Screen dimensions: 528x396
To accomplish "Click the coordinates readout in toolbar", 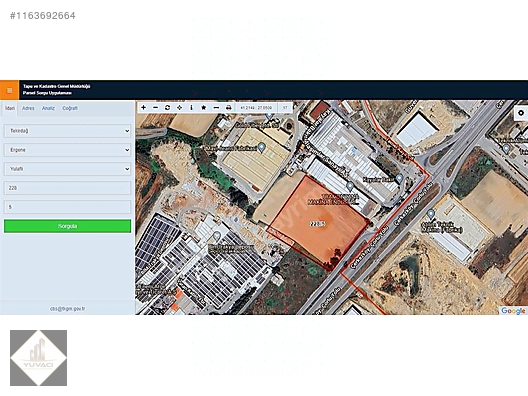I will [256, 108].
